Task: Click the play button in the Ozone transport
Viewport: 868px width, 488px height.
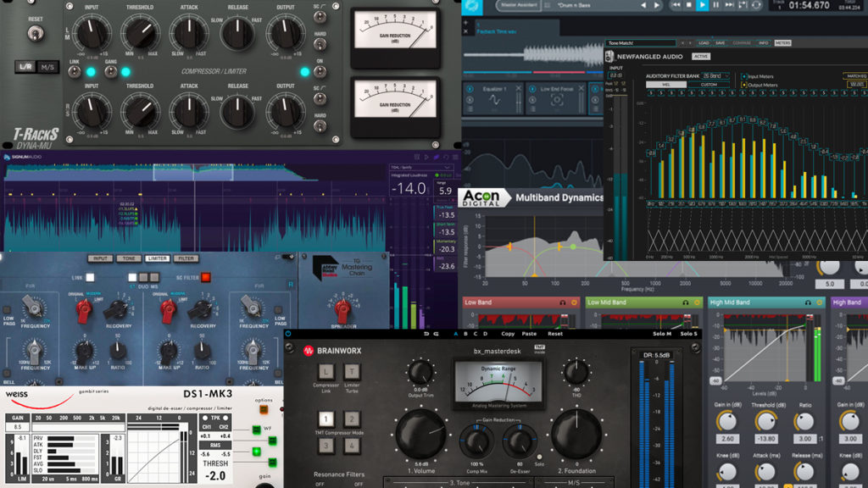Action: click(x=702, y=5)
